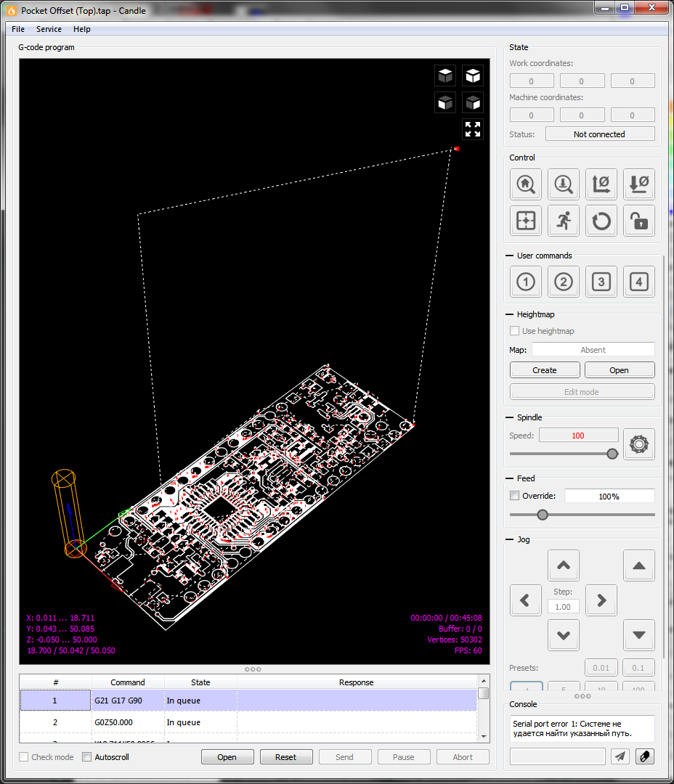Click the Pause button
This screenshot has height=784, width=674.
pos(404,757)
